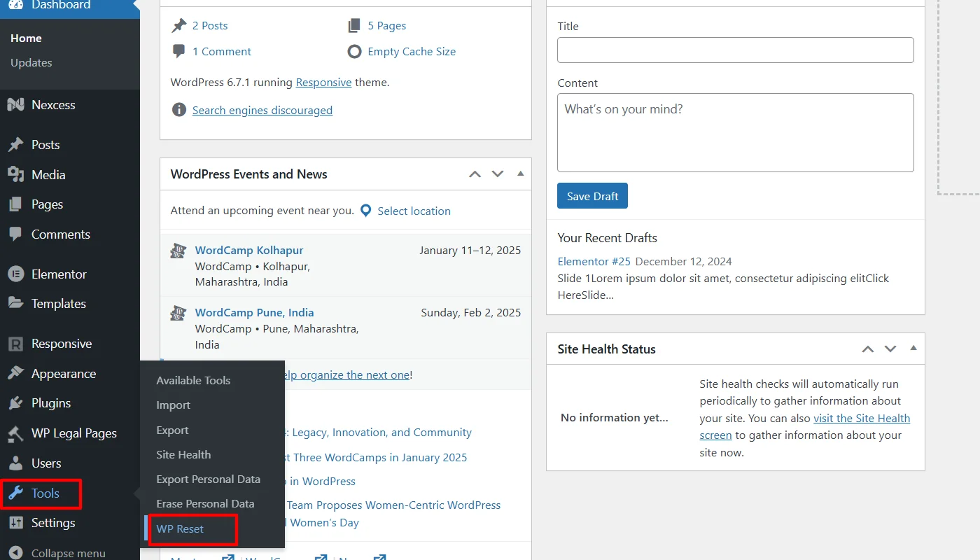Click the Pages icon in sidebar

15,204
